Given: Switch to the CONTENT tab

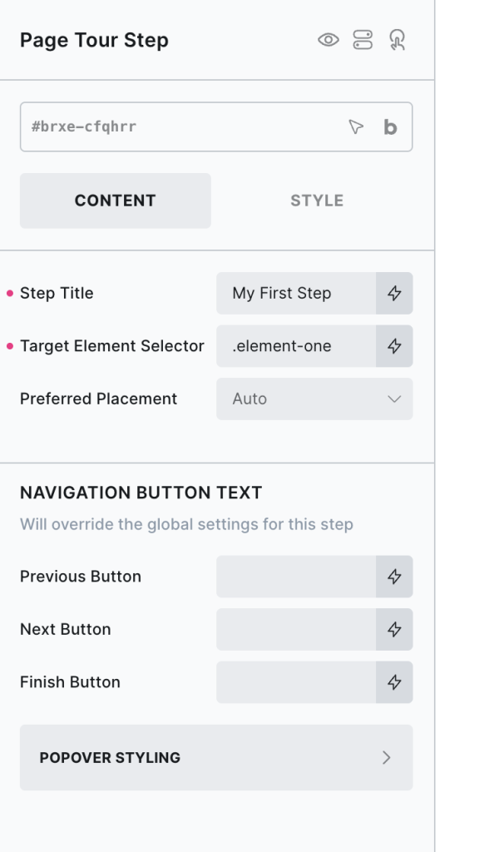Looking at the screenshot, I should coord(115,201).
